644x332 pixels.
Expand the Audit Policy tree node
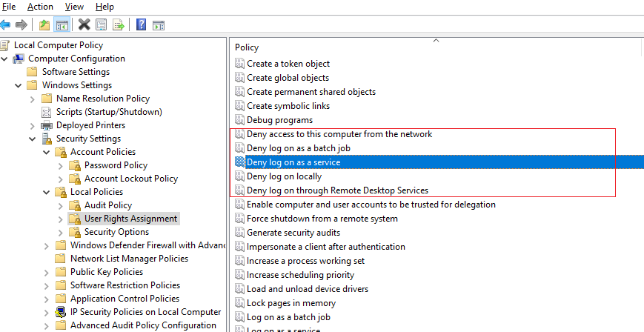(x=61, y=205)
